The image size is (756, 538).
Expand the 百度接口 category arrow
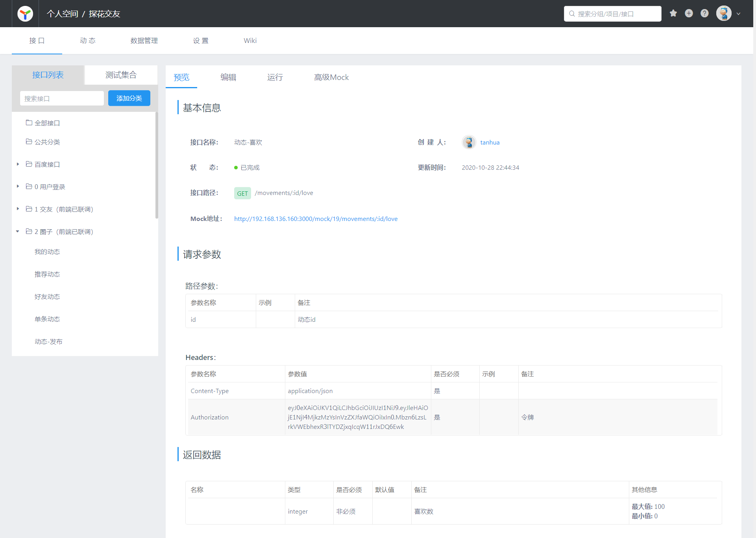[18, 164]
